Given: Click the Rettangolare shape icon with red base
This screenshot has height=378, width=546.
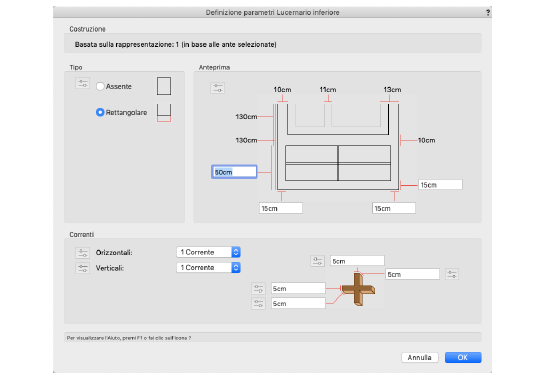Looking at the screenshot, I should point(164,112).
